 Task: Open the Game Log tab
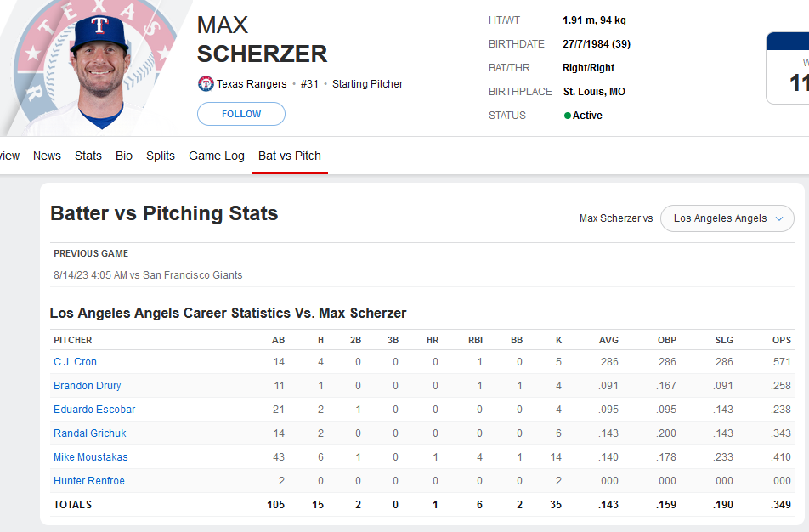click(x=217, y=156)
